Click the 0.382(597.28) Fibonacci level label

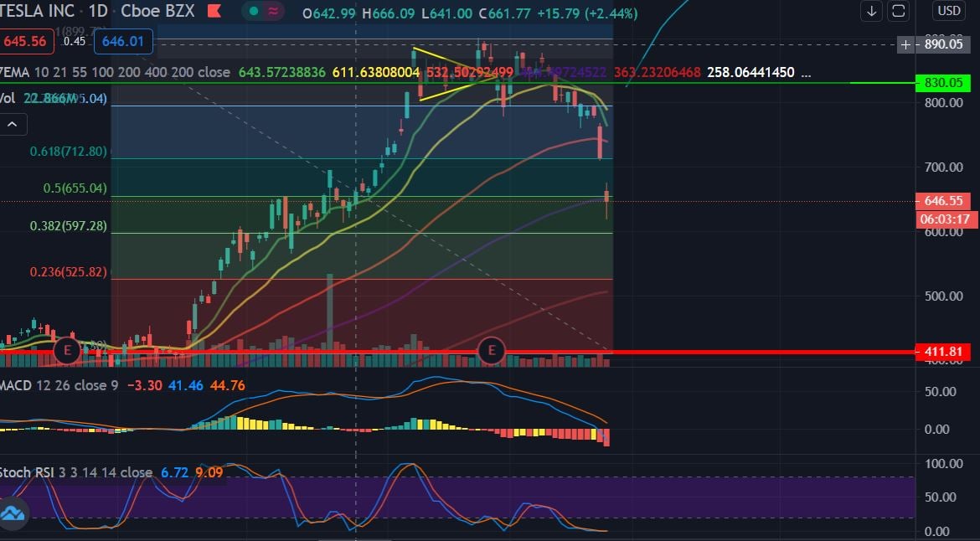point(68,225)
